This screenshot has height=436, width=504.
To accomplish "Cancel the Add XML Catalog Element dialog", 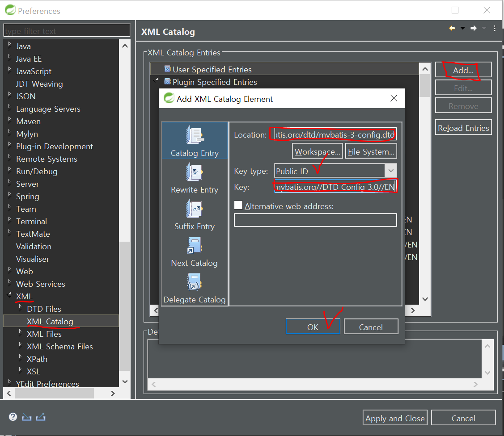I will coord(371,327).
